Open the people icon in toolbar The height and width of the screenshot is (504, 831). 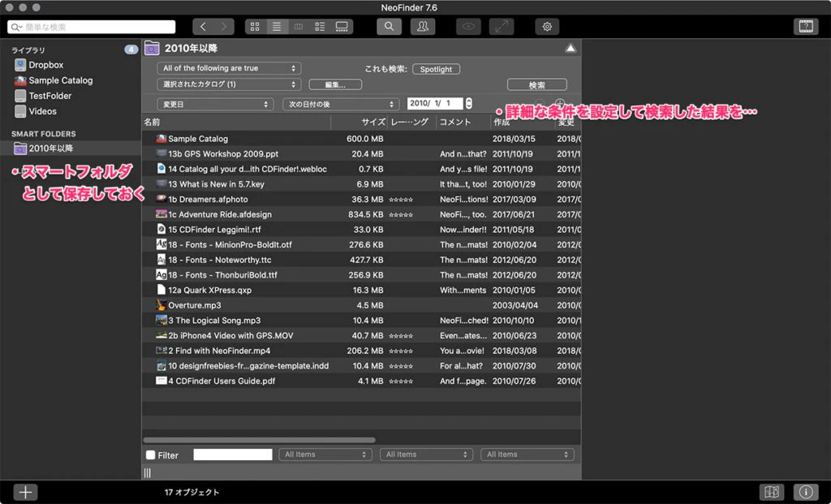(x=422, y=27)
